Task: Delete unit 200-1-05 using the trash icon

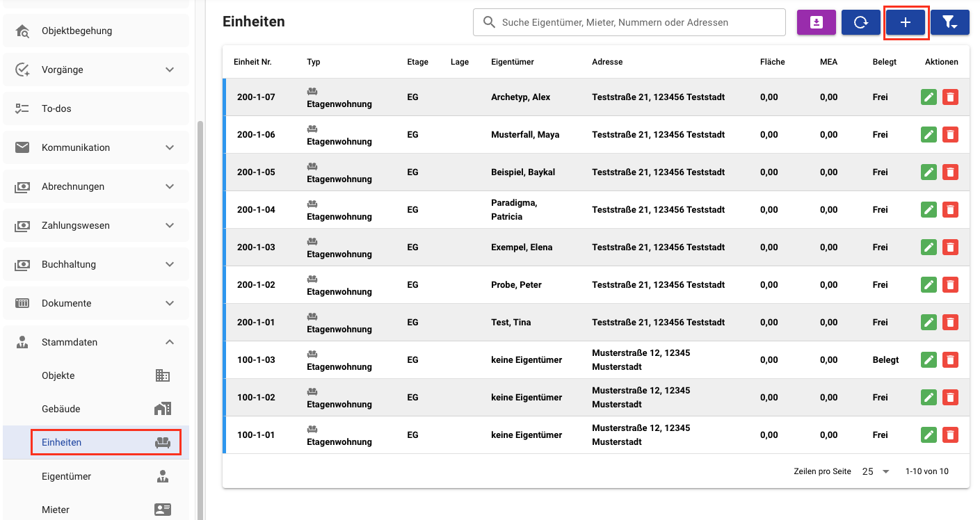Action: pyautogui.click(x=950, y=172)
